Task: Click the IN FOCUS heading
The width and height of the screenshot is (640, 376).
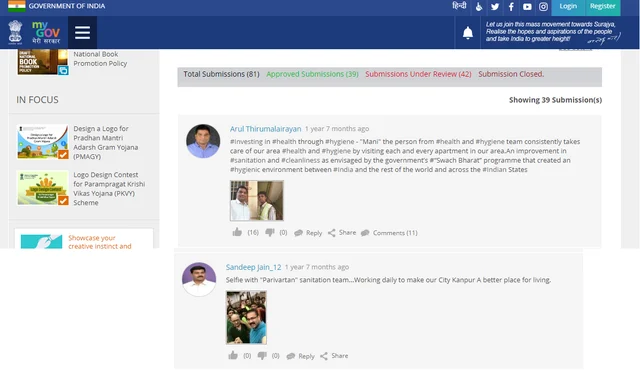Action: (38, 100)
